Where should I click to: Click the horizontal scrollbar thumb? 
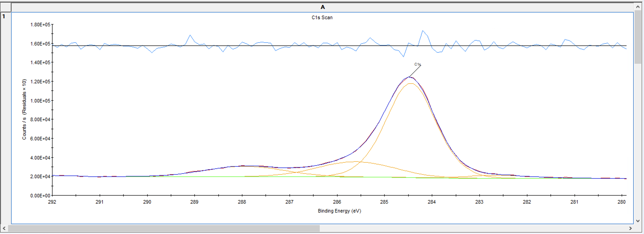click(164, 228)
